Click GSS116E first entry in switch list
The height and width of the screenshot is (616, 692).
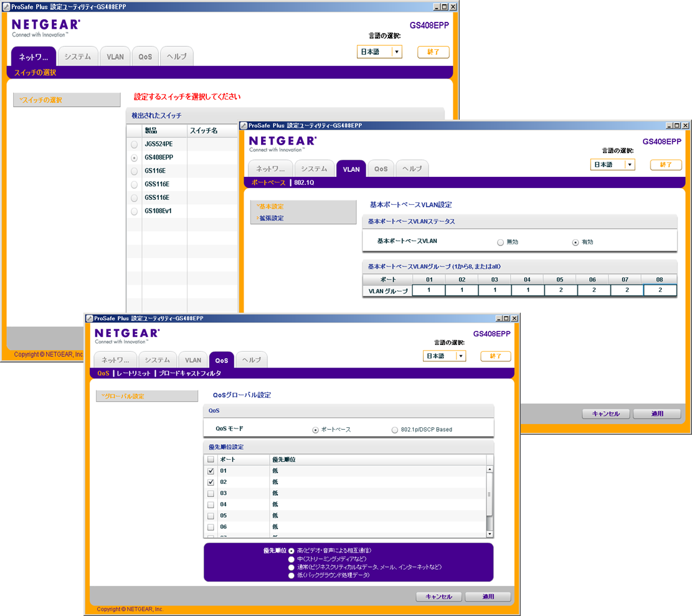coord(157,184)
